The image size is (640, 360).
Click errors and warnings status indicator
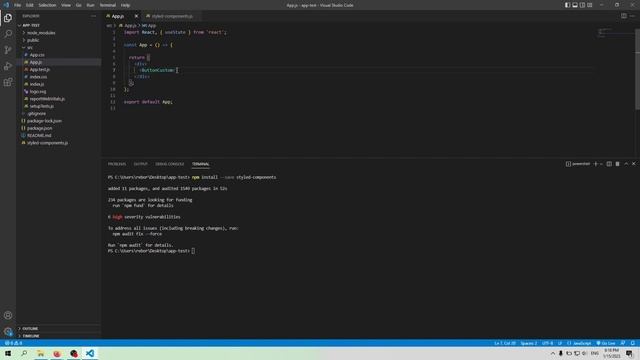pos(13,343)
